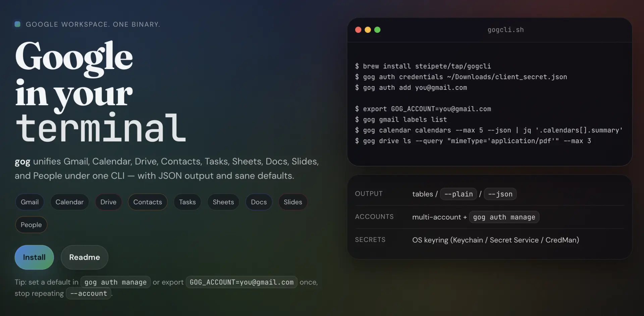
Task: Click the 'GOOGLE WORKSPACE. ONE BINARY.' tagline
Action: (93, 24)
